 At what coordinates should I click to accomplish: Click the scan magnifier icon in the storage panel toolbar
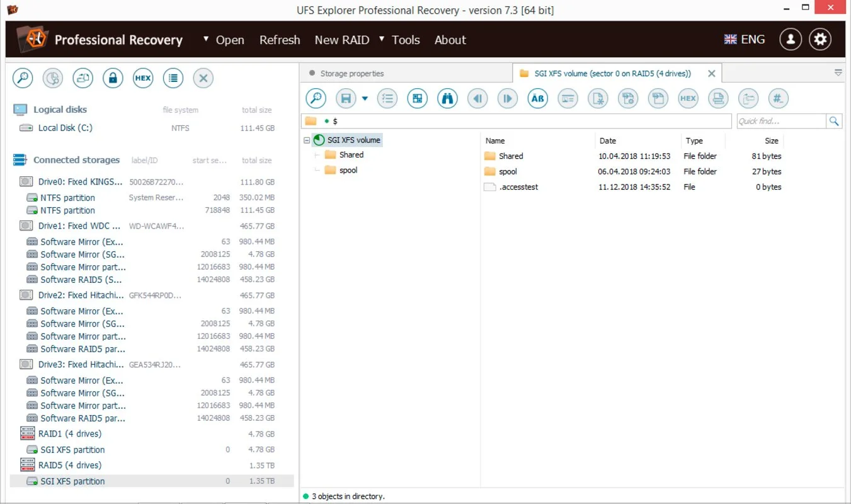coord(23,78)
